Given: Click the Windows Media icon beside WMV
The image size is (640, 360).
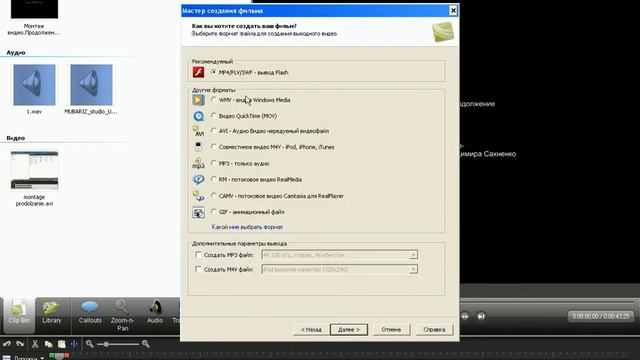Looking at the screenshot, I should (x=198, y=100).
